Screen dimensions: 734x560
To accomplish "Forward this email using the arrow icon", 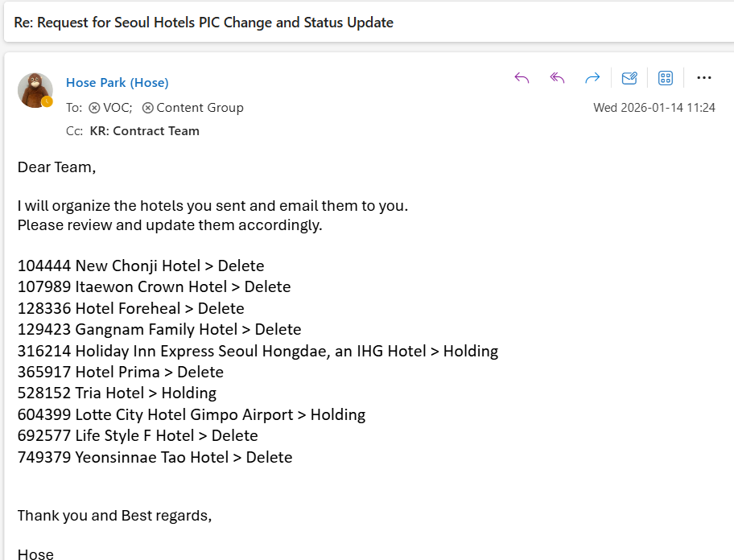I will coord(592,78).
